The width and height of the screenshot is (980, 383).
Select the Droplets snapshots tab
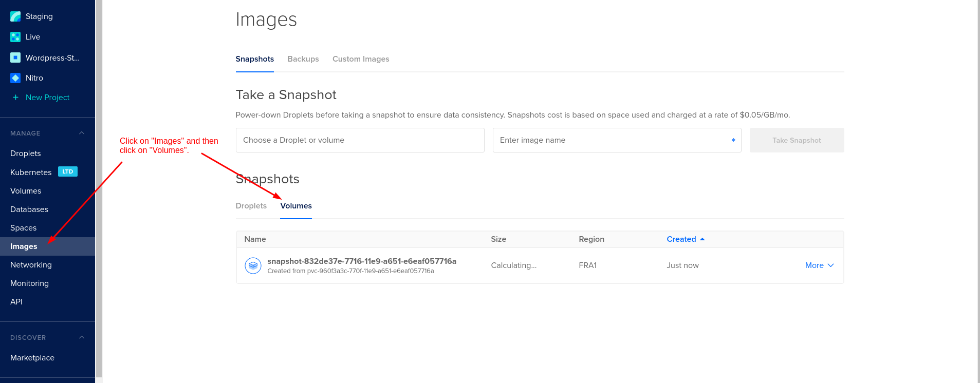[251, 206]
